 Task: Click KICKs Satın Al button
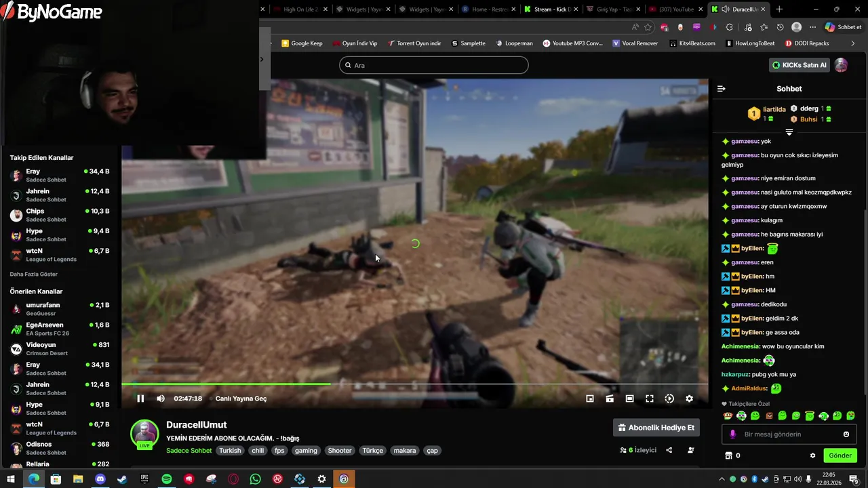(800, 65)
